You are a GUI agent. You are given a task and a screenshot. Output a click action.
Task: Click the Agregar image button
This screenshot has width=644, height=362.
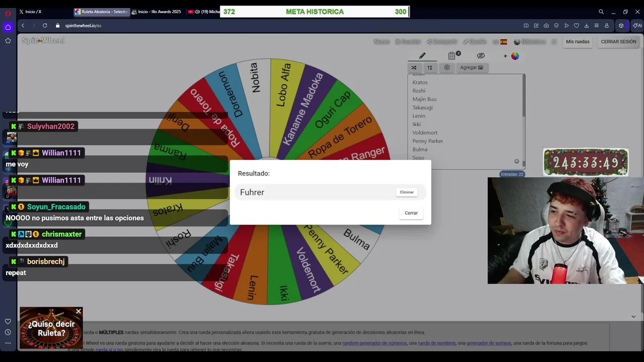pyautogui.click(x=471, y=67)
